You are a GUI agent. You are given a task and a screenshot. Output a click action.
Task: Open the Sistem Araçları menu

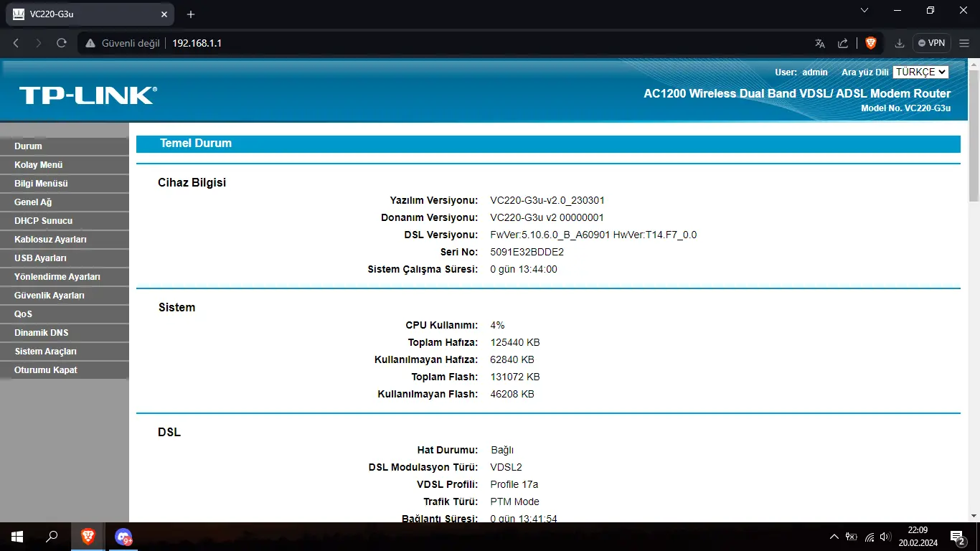[65, 352]
